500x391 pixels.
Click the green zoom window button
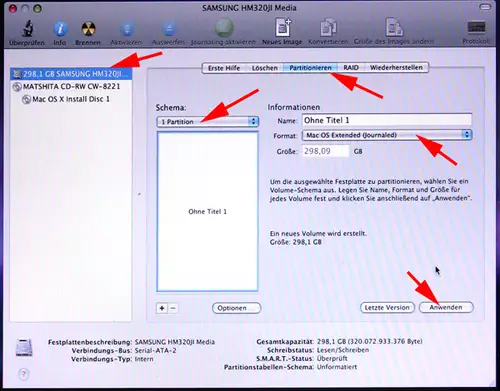tap(37, 9)
